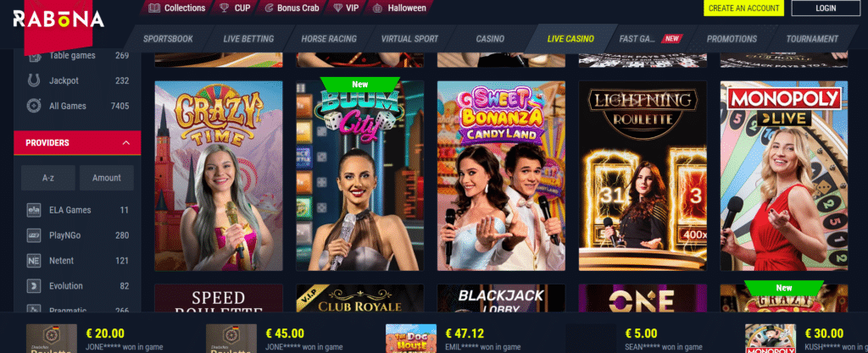The image size is (868, 353).
Task: Open CUP from the trophy icon
Action: pos(224,8)
